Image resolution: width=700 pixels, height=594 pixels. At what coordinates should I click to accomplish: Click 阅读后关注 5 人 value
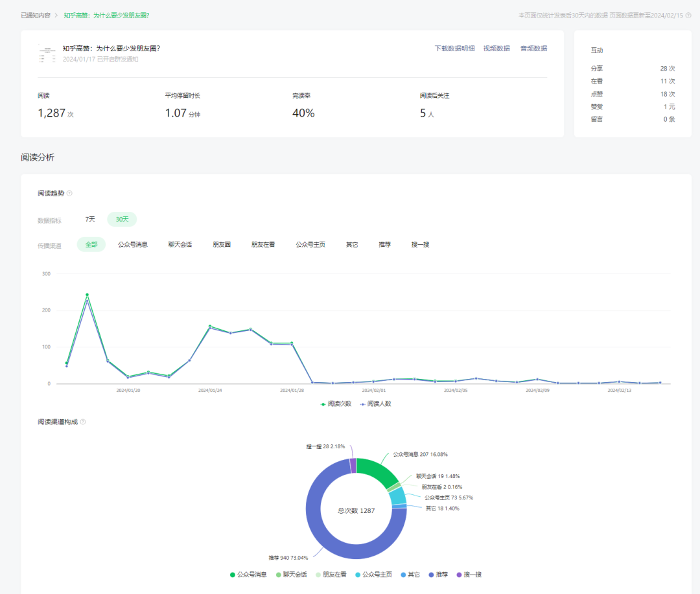[426, 113]
